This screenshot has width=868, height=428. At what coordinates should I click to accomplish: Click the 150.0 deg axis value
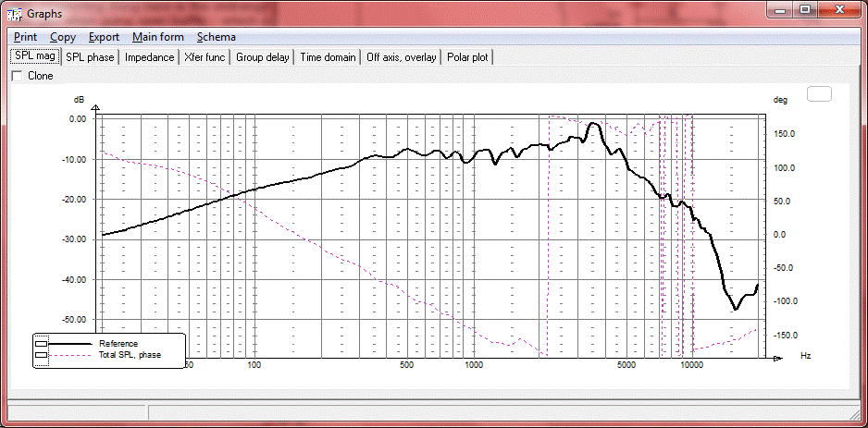pos(783,134)
